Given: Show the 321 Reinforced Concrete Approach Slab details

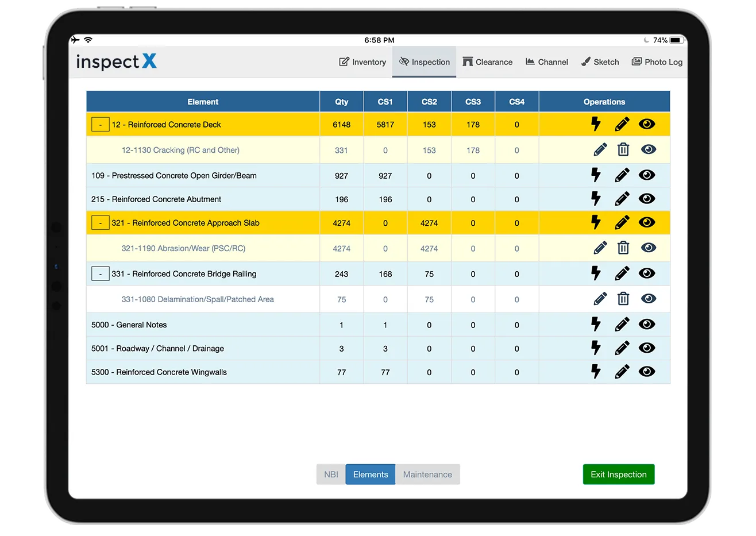Looking at the screenshot, I should [647, 222].
